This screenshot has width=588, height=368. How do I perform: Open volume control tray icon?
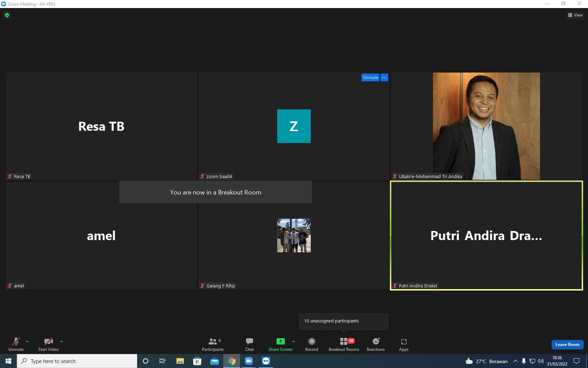(x=541, y=361)
